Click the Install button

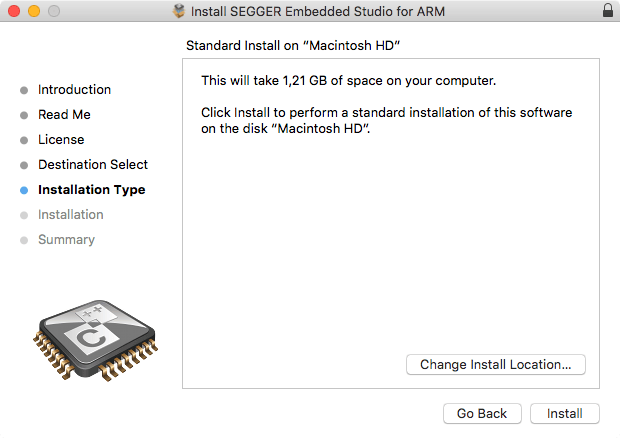[565, 413]
